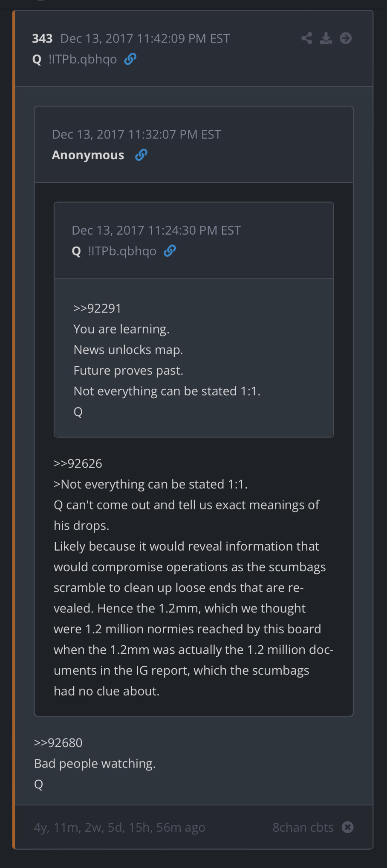
Task: Click the 11:42:09 PM EST timestamp
Action: tap(145, 39)
